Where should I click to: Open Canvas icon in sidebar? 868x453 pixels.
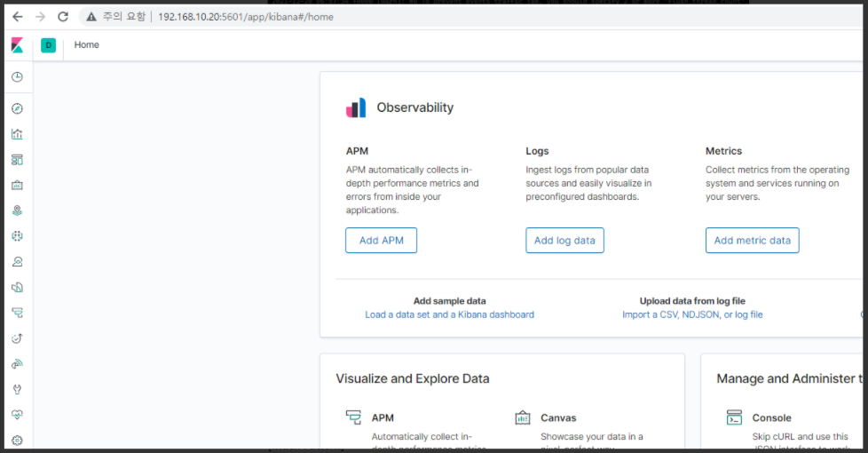click(x=17, y=185)
